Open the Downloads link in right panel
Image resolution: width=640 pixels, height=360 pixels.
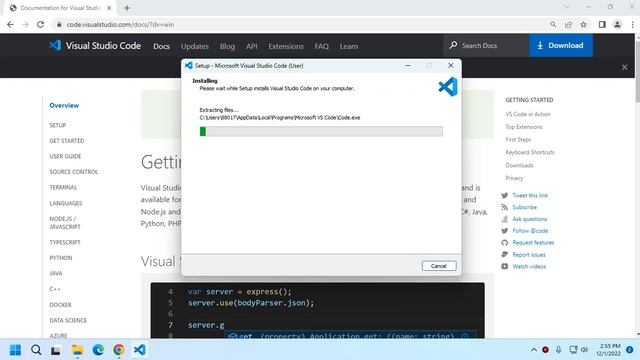(519, 165)
